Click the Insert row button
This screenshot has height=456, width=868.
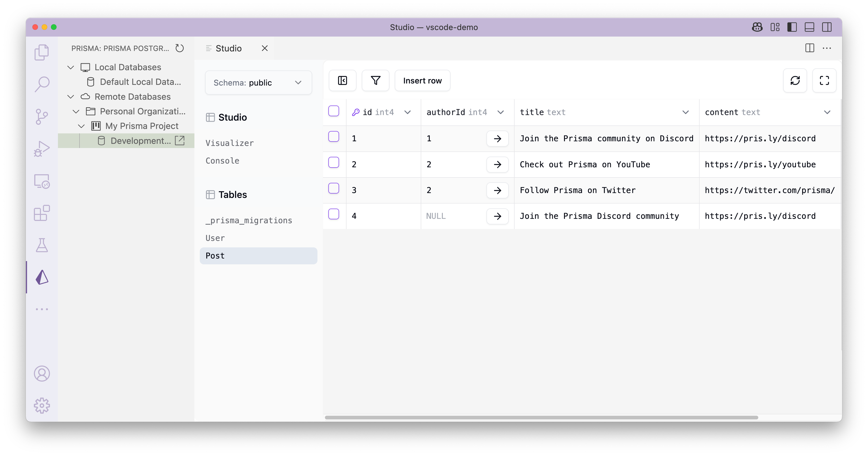click(422, 80)
